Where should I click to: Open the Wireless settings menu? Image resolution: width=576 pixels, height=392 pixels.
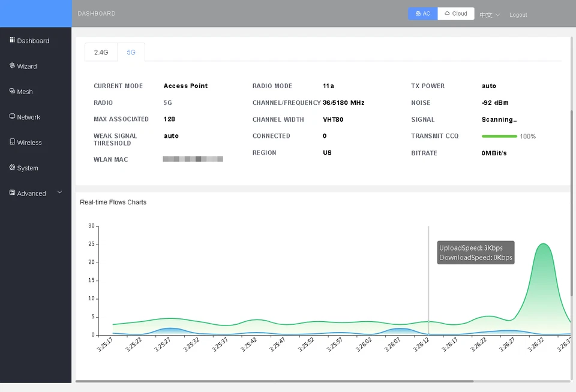(x=29, y=143)
